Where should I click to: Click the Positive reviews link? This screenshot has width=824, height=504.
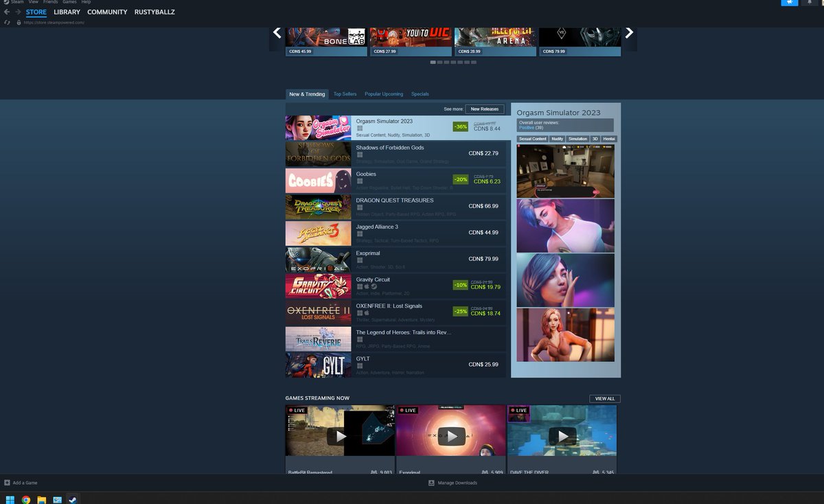tap(526, 128)
